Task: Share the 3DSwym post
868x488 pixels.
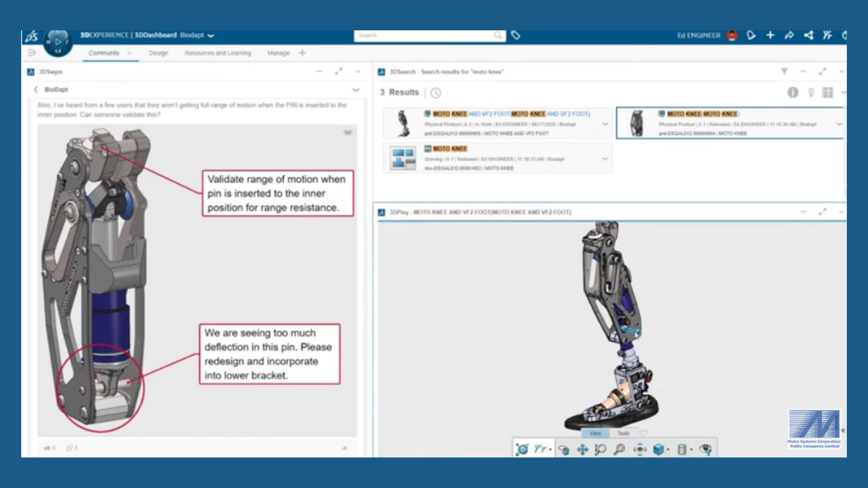Action: tap(344, 448)
